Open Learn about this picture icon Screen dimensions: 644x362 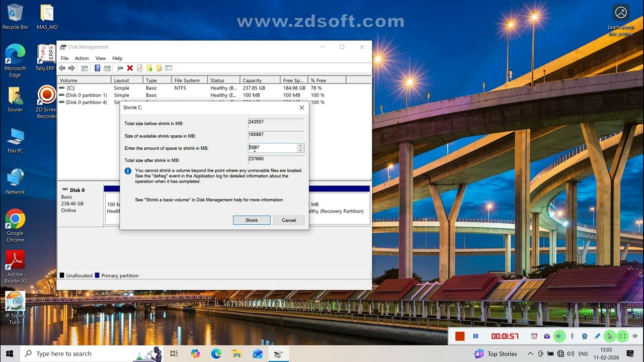(621, 21)
